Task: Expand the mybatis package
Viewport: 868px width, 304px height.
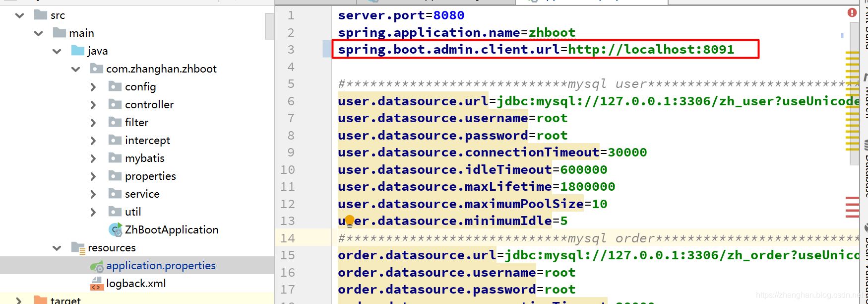Action: pos(93,158)
